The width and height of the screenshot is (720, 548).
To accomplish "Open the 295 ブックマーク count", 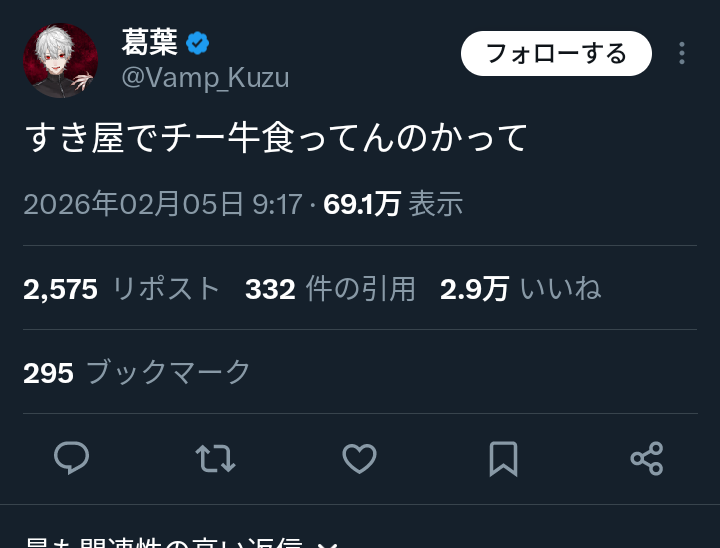I will [136, 372].
